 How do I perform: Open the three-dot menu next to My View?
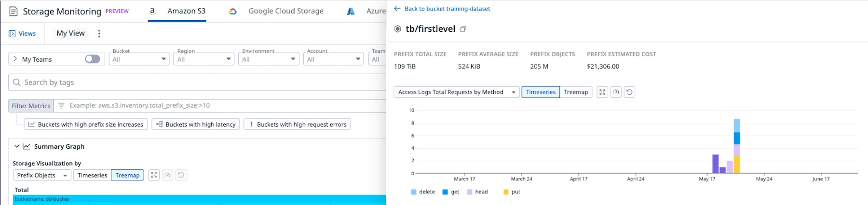pos(99,33)
